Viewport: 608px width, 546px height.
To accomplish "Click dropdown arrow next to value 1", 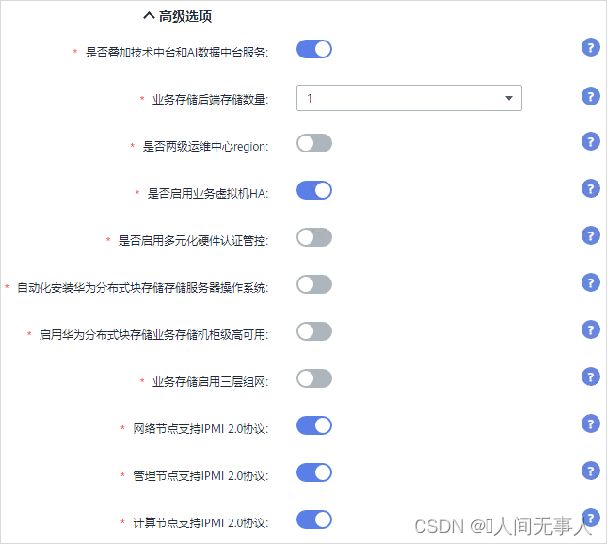I will click(509, 98).
